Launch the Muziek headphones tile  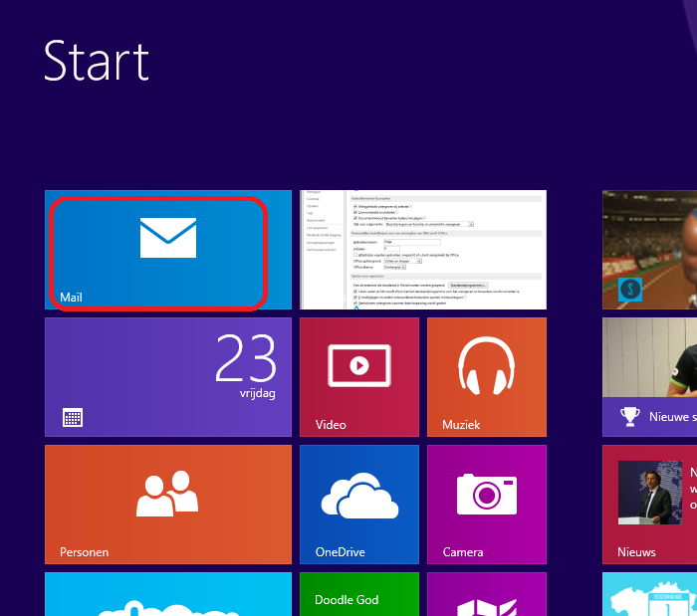coord(487,377)
